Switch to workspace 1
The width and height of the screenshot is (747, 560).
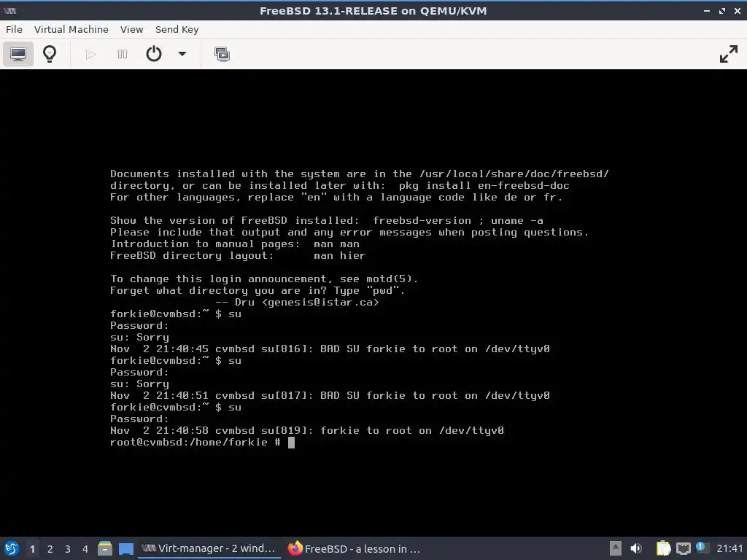[32, 549]
